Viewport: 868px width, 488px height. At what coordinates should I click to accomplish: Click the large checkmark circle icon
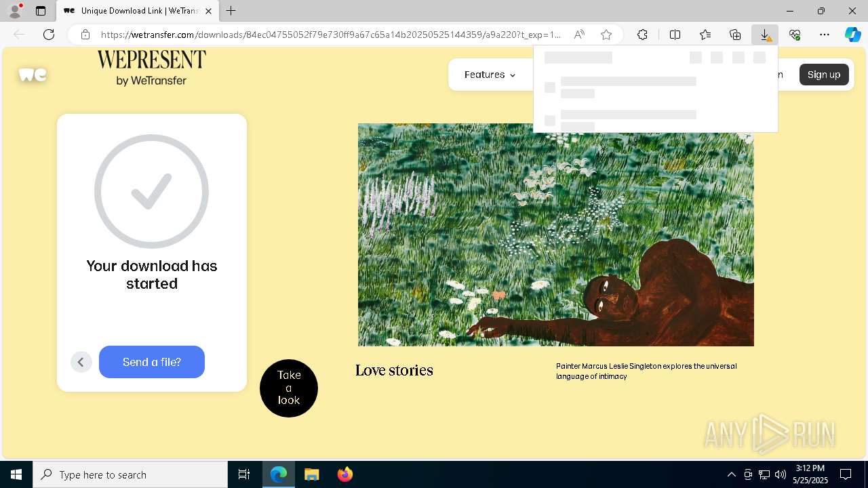pos(151,191)
